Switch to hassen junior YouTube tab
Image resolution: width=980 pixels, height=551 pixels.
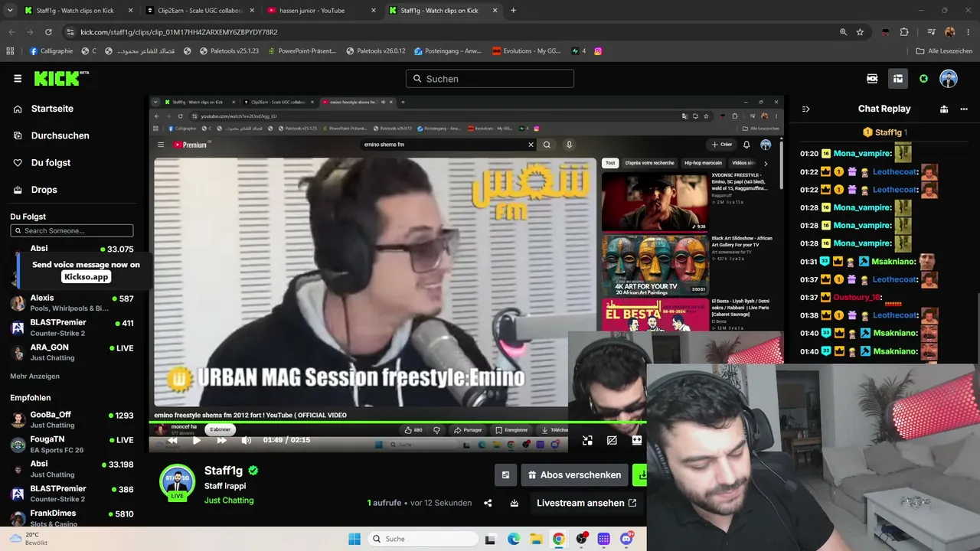click(322, 11)
